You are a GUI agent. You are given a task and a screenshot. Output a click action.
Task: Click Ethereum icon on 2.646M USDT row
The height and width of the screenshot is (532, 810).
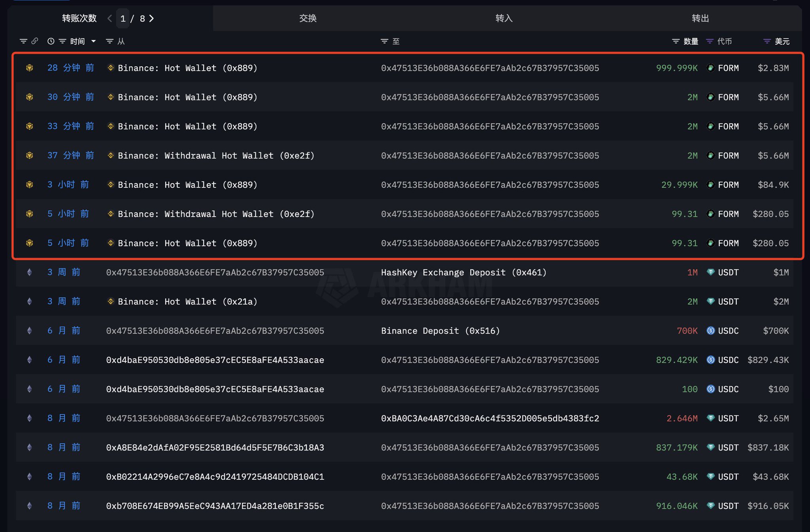[x=29, y=418]
